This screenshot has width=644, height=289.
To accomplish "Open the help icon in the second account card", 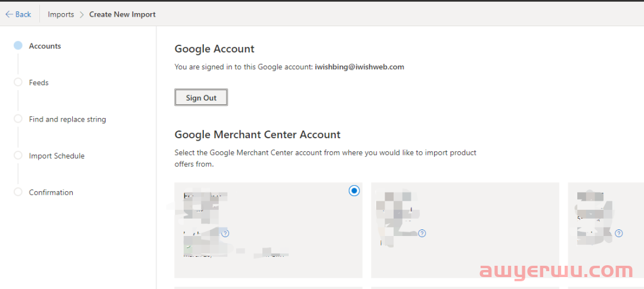I will [x=422, y=233].
